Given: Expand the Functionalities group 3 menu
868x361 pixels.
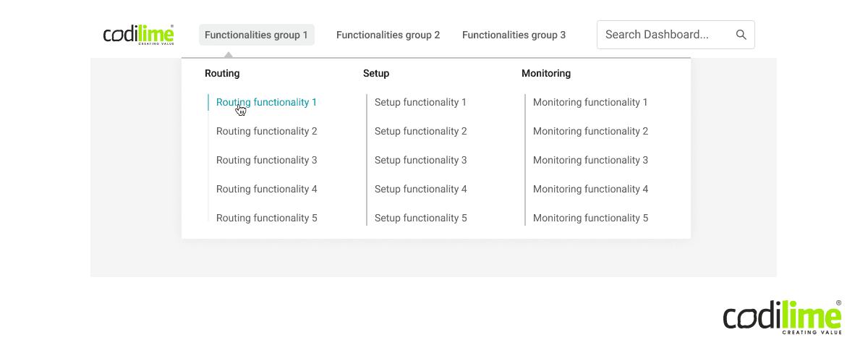Looking at the screenshot, I should point(514,35).
